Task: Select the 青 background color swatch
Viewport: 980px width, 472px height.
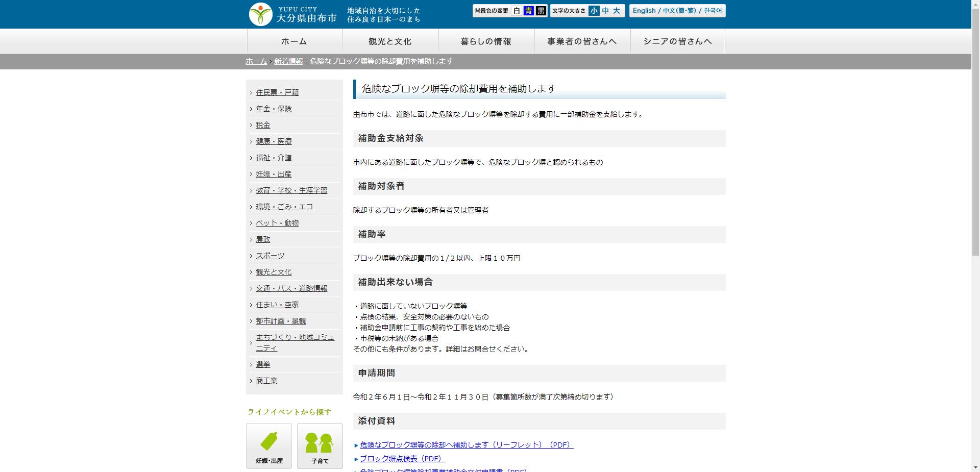Action: [x=529, y=11]
